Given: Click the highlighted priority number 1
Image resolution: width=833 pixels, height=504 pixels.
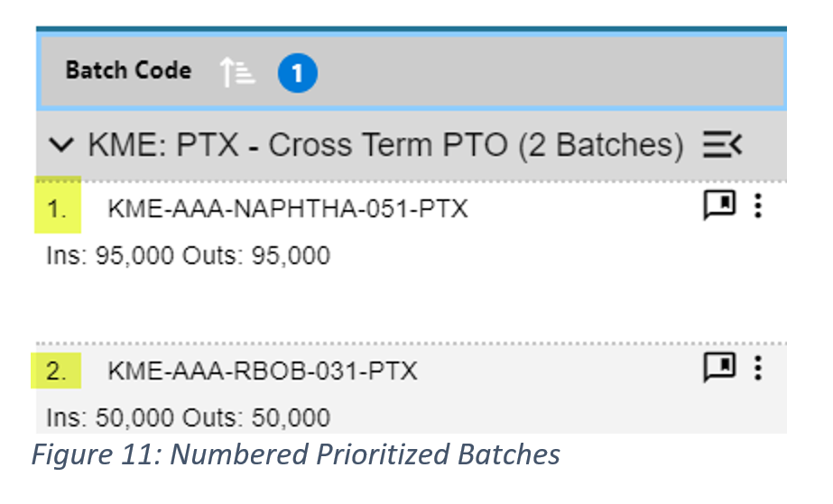Looking at the screenshot, I should tap(58, 209).
